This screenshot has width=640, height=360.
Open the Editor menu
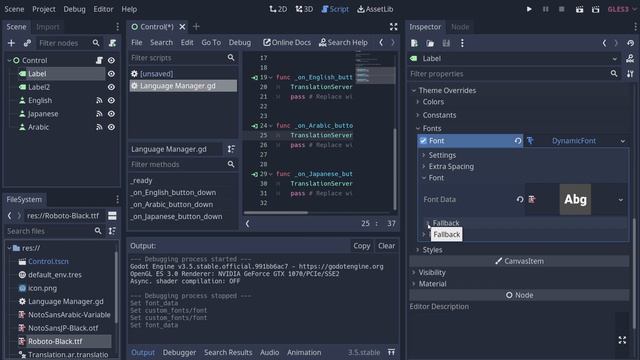pos(103,9)
